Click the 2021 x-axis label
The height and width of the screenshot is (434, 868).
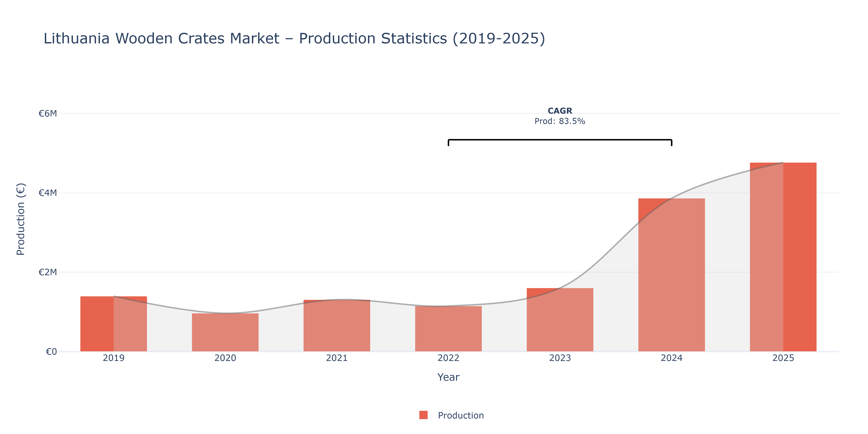[337, 358]
